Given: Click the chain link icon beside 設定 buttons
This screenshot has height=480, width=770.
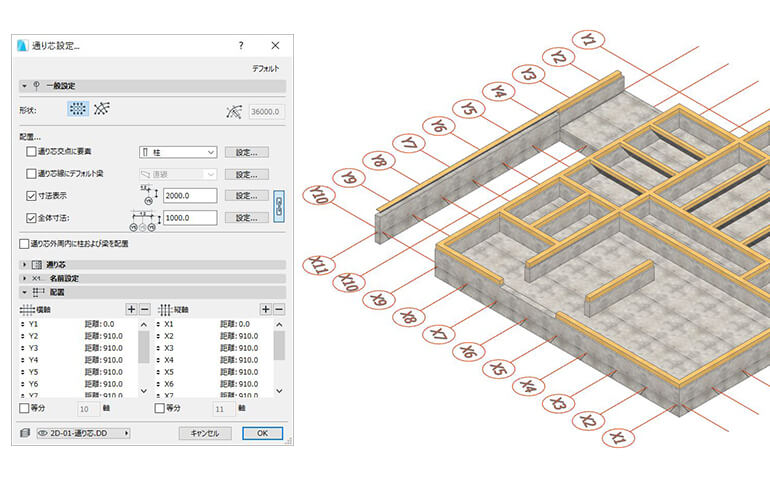Looking at the screenshot, I should [279, 205].
